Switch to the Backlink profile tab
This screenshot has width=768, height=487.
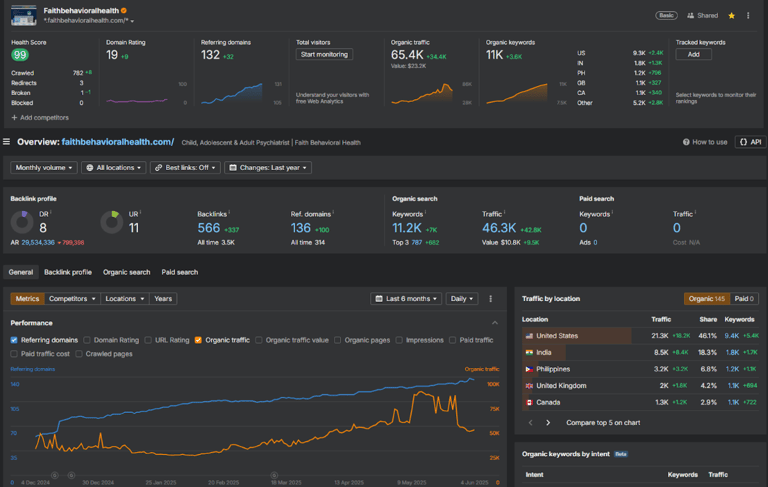67,272
